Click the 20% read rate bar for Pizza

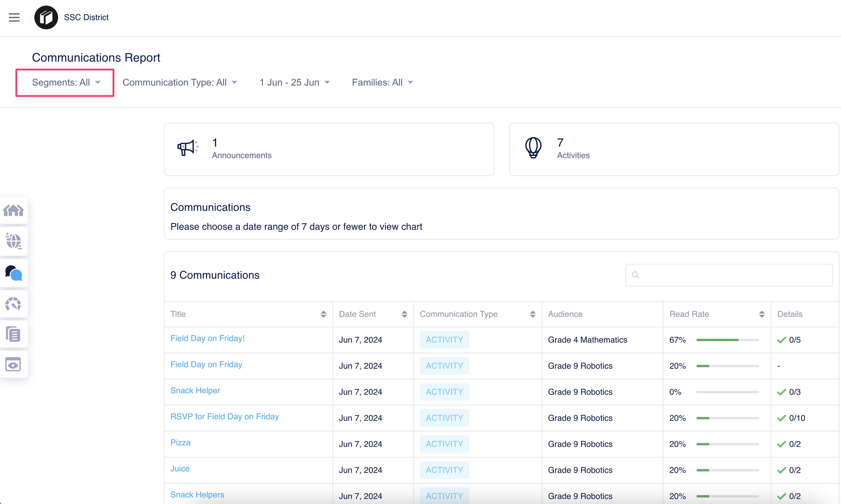coord(727,444)
